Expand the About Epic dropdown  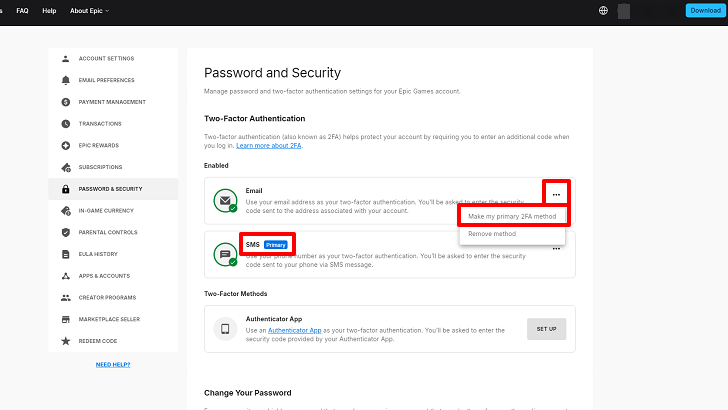90,10
